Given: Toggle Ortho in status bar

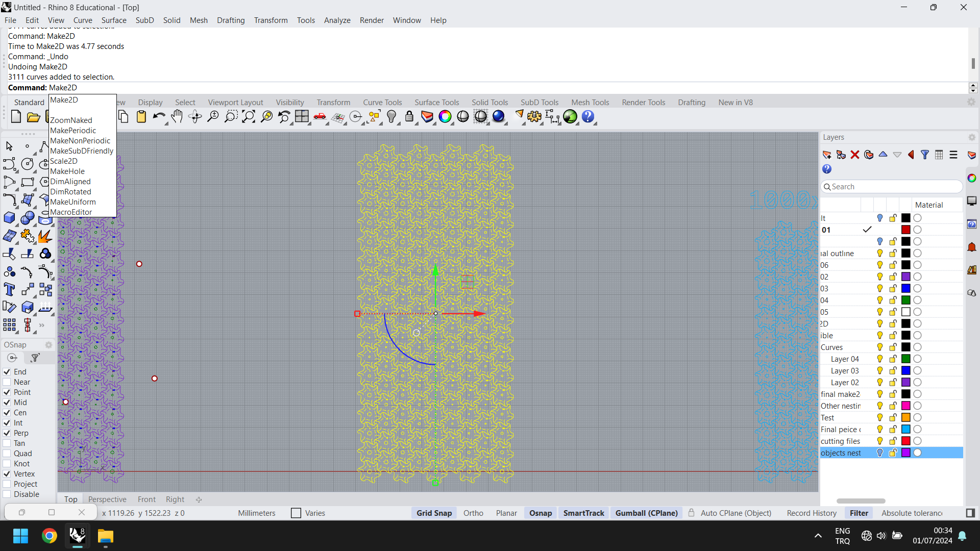Looking at the screenshot, I should 473,513.
